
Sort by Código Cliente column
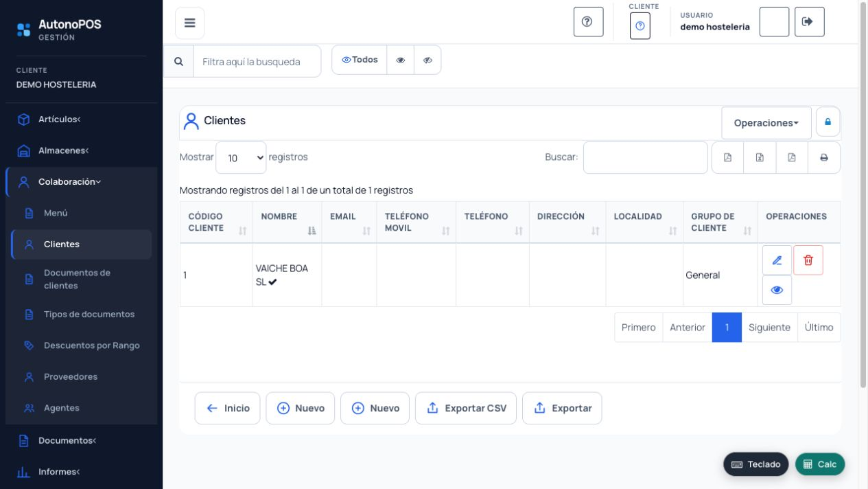click(216, 223)
